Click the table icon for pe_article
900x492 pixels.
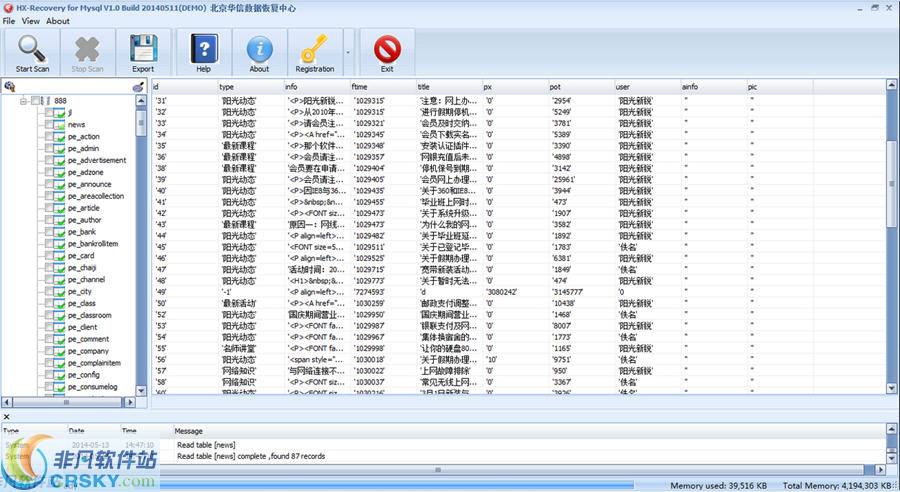pyautogui.click(x=60, y=208)
